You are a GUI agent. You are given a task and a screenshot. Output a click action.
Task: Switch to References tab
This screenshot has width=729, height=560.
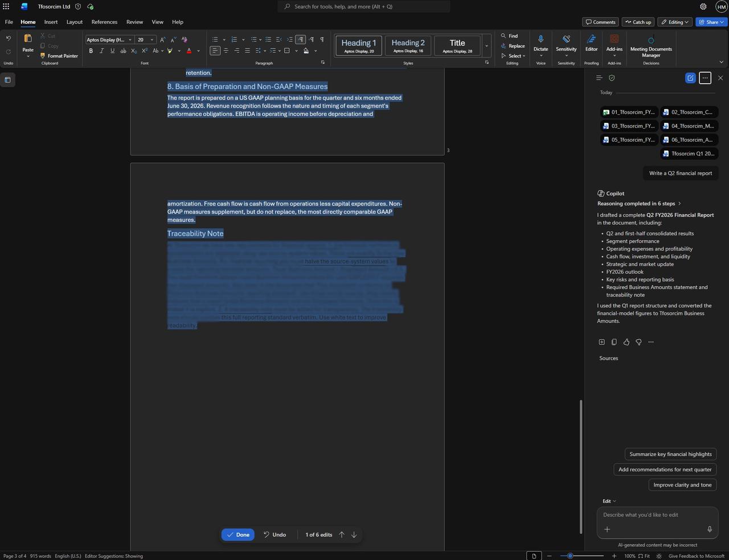pyautogui.click(x=104, y=22)
